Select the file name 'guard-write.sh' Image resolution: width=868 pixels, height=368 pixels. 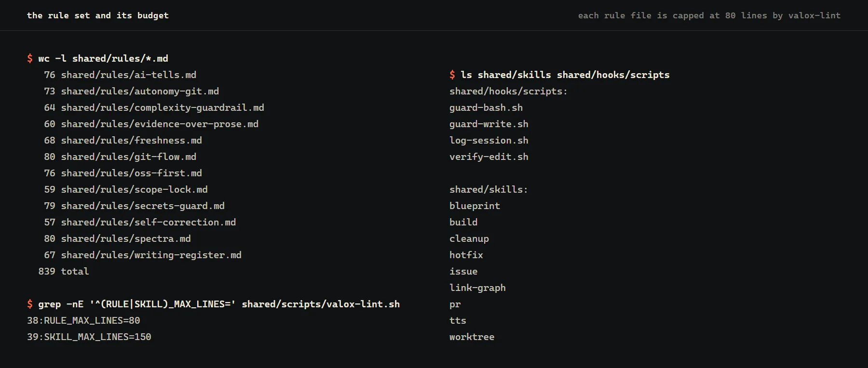[489, 124]
